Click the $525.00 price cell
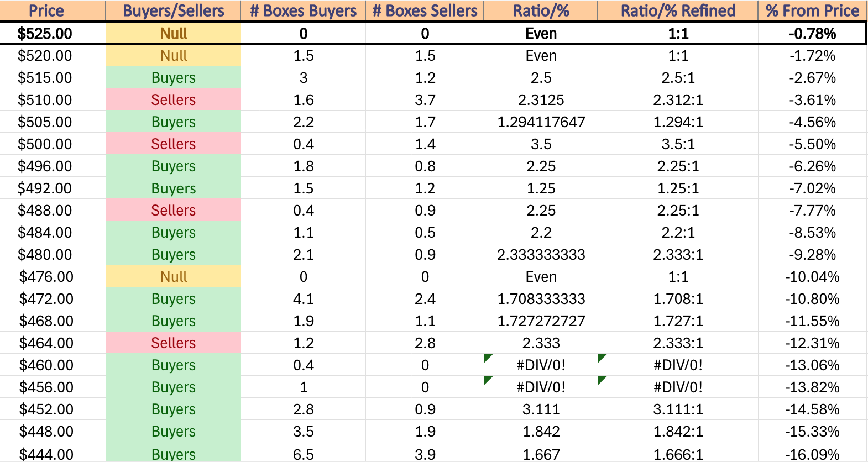Screen dimensions: 868x462 click(53, 33)
